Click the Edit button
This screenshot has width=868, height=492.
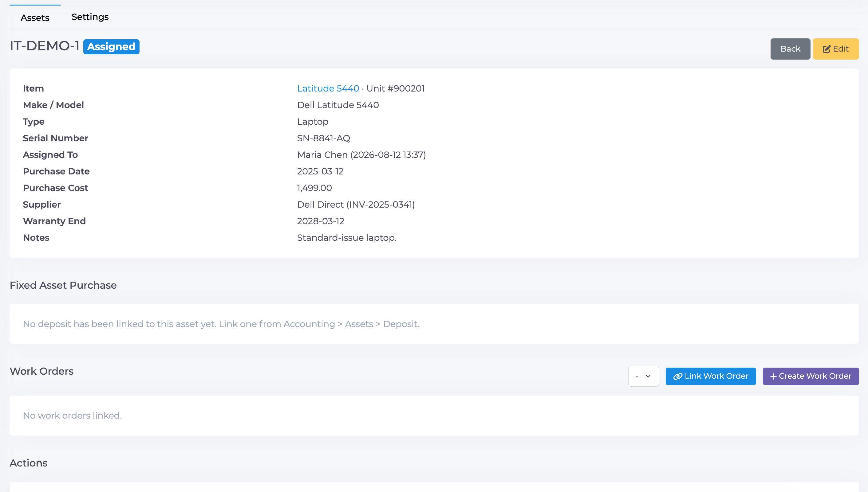click(835, 49)
